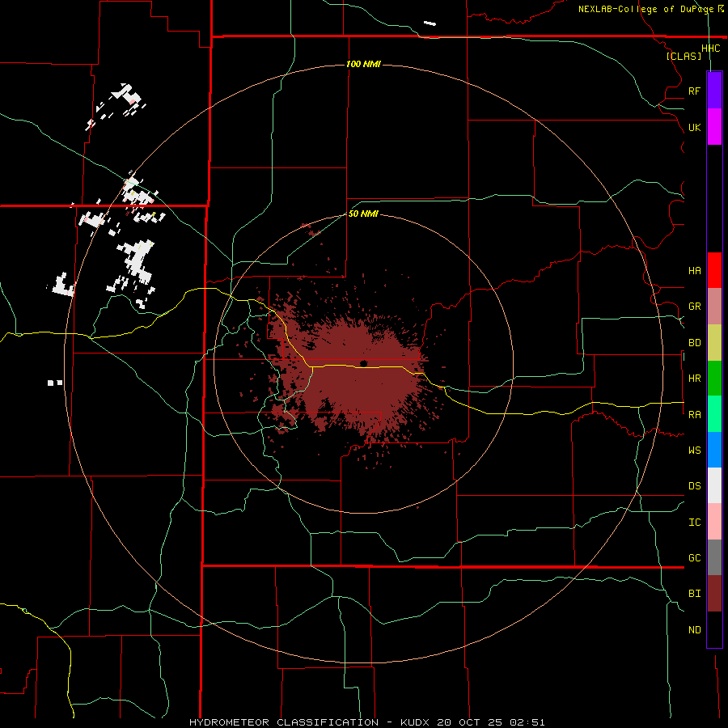Click the HR green legend swatch
728x728 pixels.
click(714, 379)
